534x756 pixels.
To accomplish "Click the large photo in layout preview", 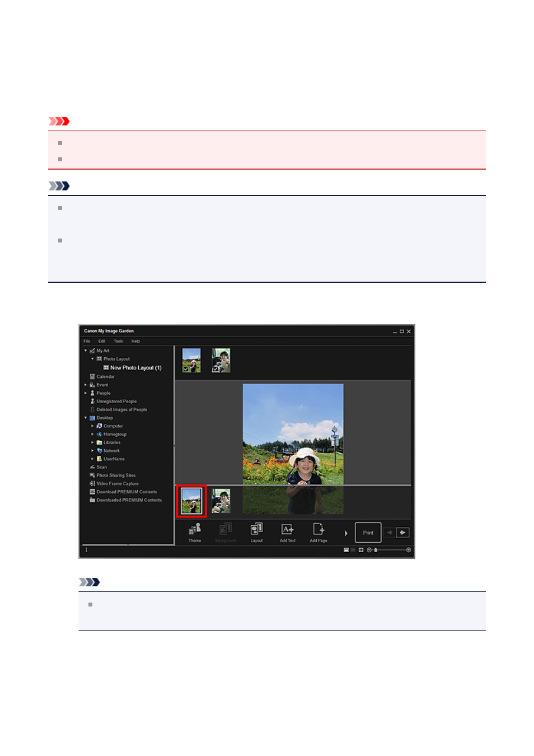I will 293,449.
